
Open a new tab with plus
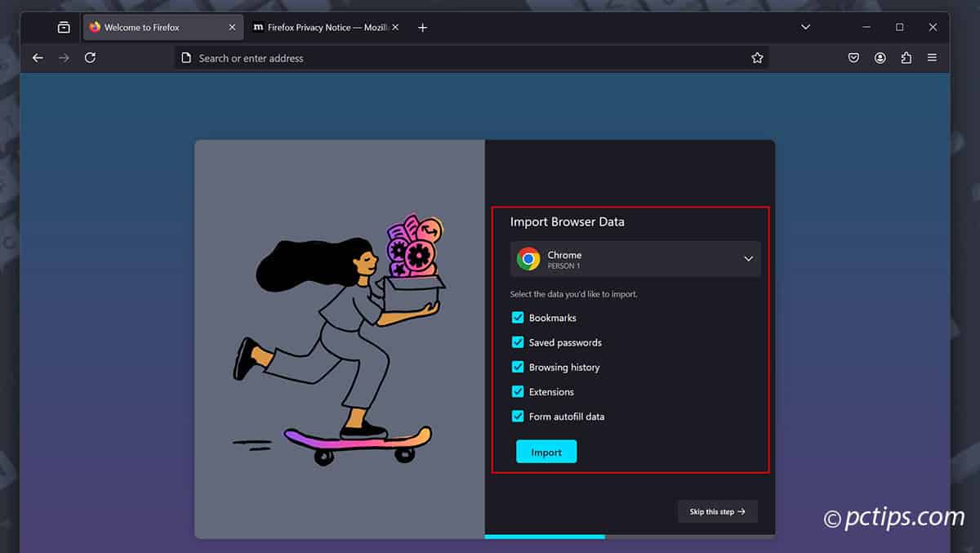coord(422,27)
